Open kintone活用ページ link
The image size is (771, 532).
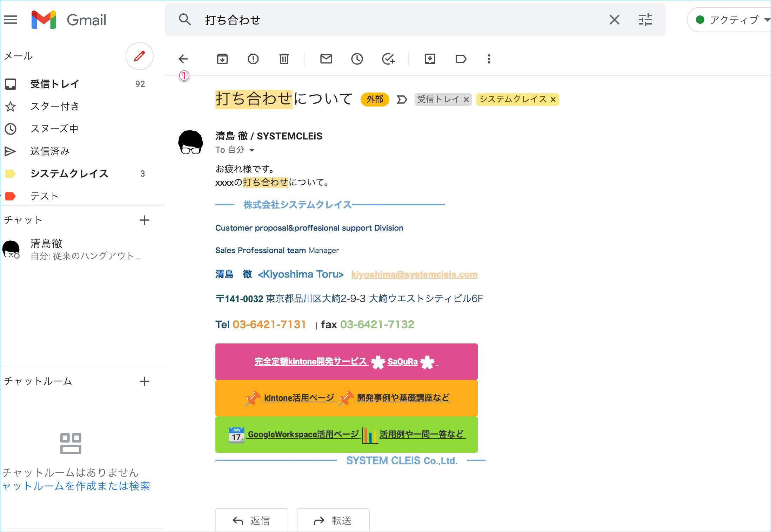pos(300,398)
